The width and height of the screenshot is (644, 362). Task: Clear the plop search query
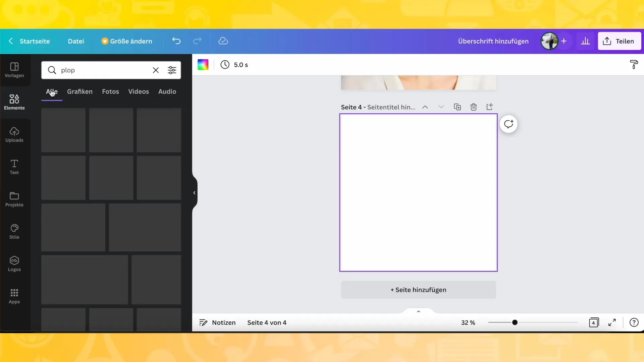tap(156, 70)
